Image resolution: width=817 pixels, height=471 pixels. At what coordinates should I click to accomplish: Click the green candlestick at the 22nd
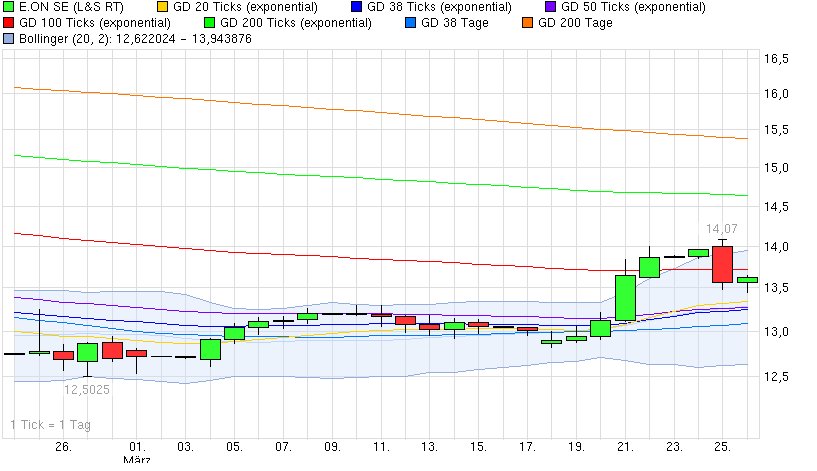tap(649, 267)
